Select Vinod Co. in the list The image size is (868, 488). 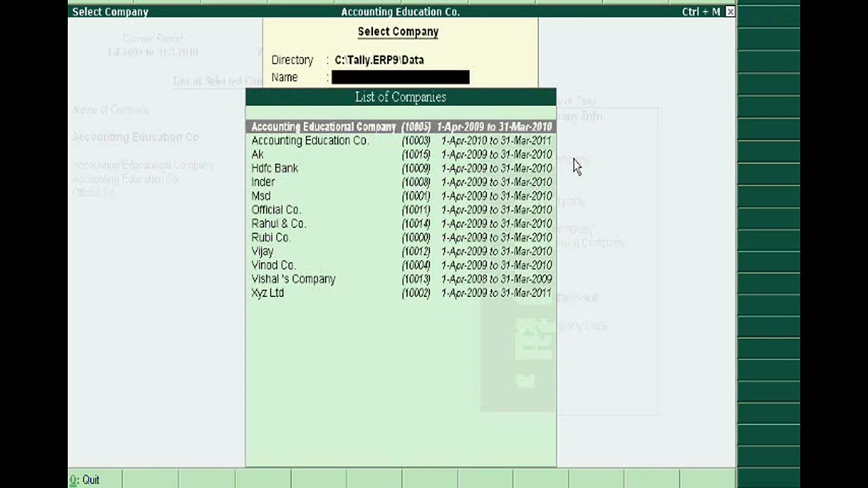pyautogui.click(x=401, y=265)
